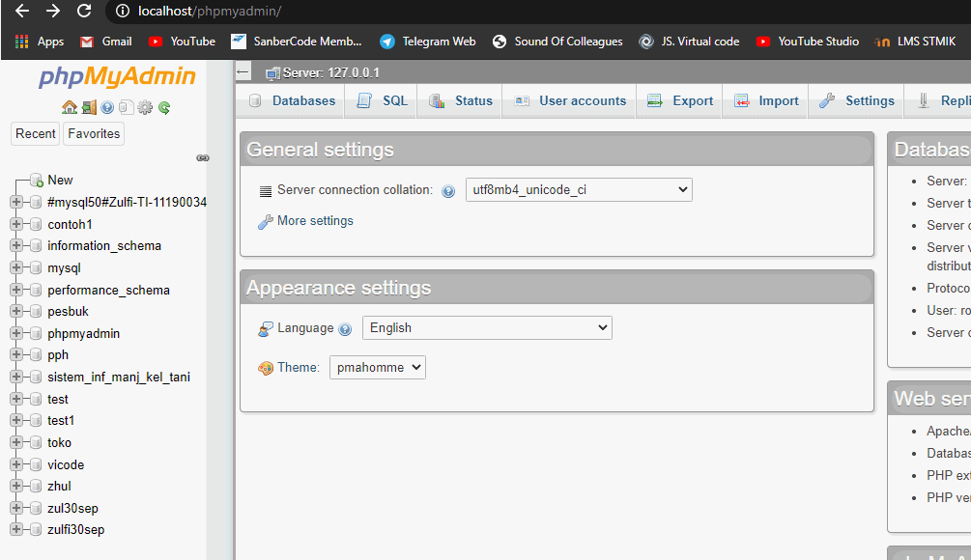Click the phpMyAdmin home icon
The height and width of the screenshot is (560, 971).
(x=70, y=108)
